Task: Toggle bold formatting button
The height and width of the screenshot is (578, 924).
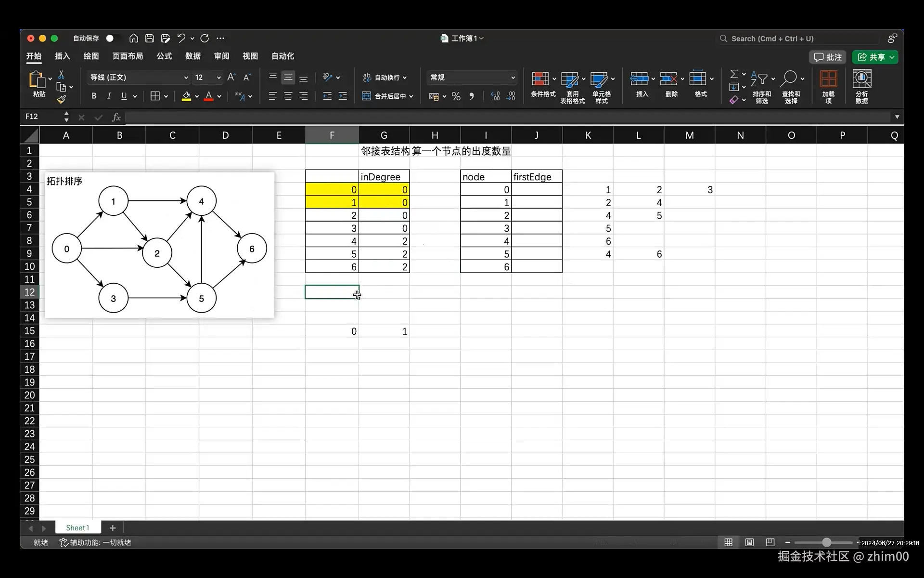Action: 94,96
